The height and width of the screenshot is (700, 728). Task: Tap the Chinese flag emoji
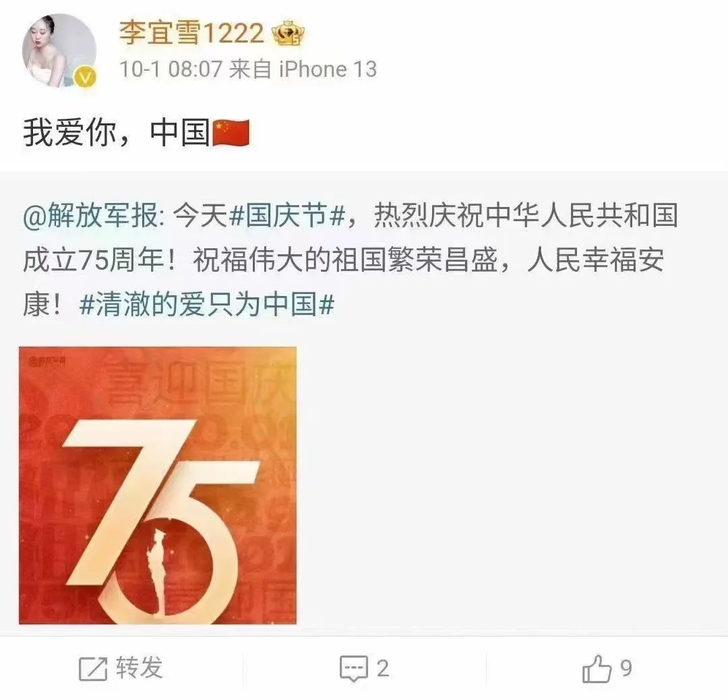coord(231,133)
